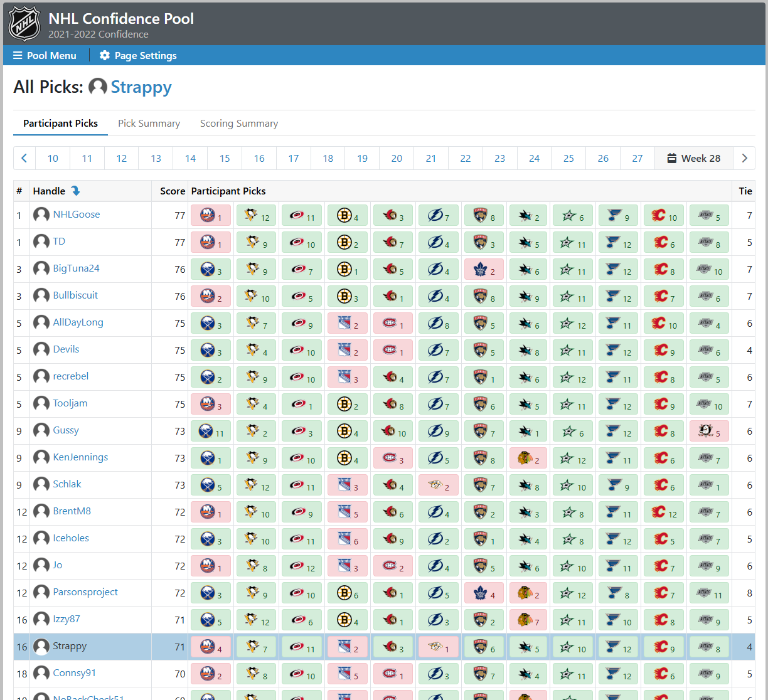Click BrentM8's score of 72

(180, 512)
